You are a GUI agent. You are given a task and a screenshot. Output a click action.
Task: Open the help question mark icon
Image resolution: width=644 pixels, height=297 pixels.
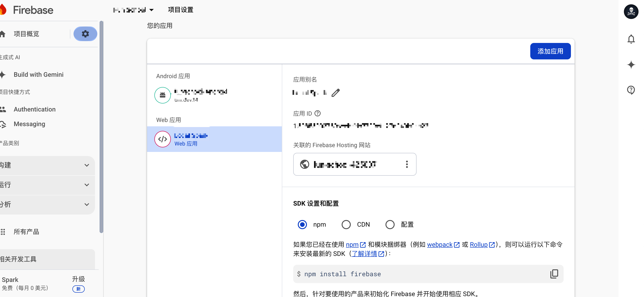coord(631,90)
